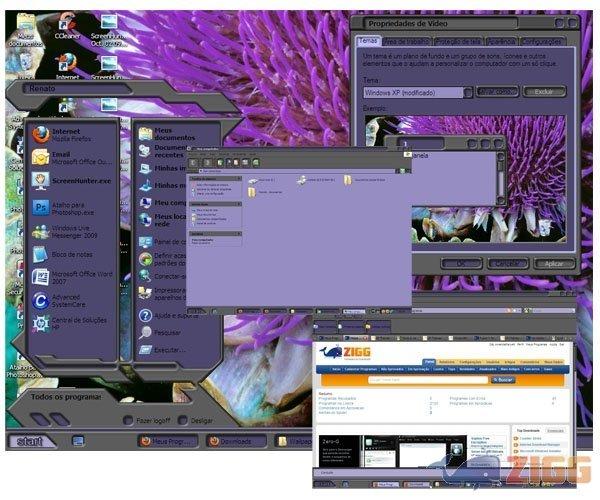Open ScreenHunter.exe in start menu

click(x=72, y=181)
